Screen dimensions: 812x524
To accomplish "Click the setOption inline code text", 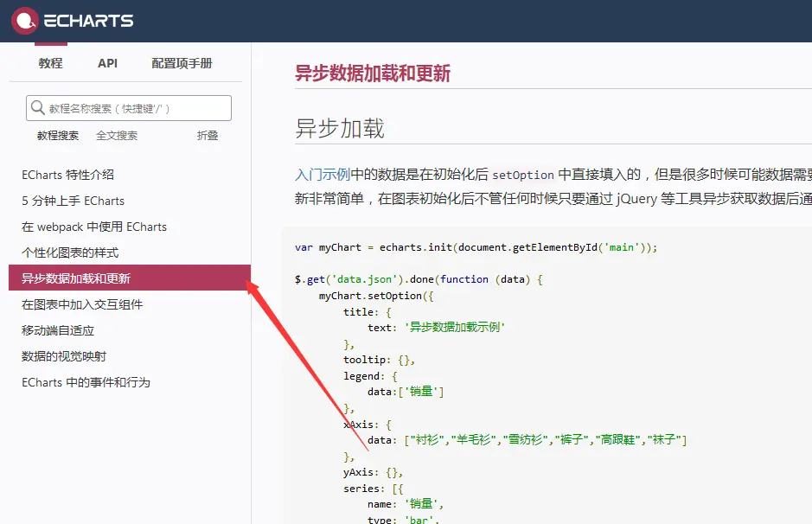I will pos(523,175).
